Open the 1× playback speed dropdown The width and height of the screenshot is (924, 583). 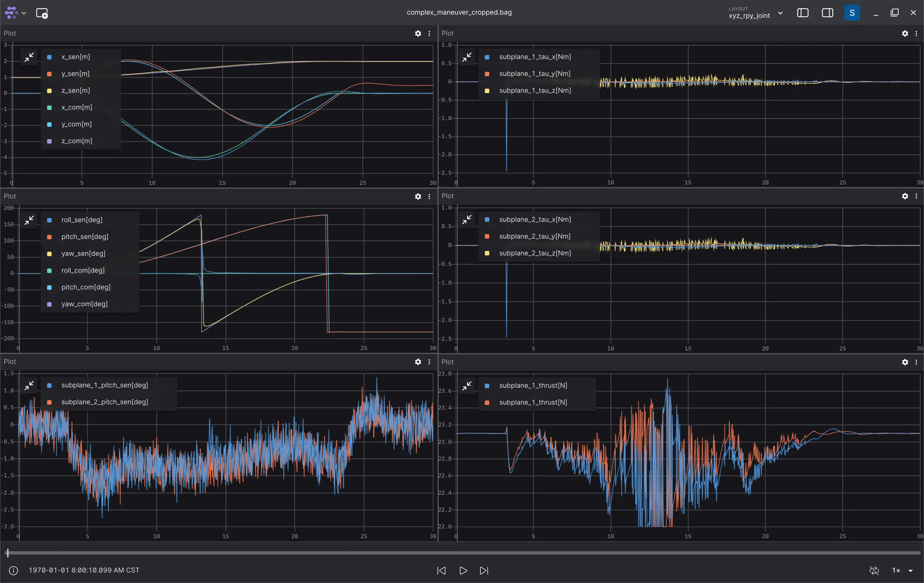point(902,571)
